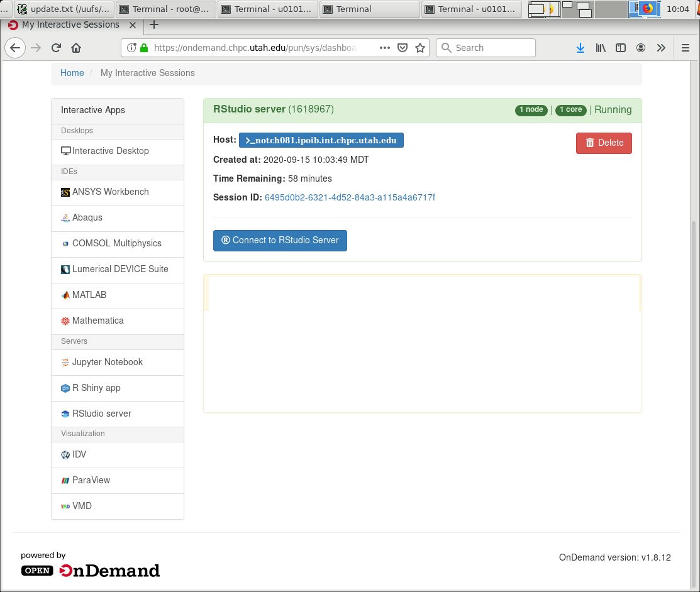Click the '1 node' badge
The image size is (700, 592).
[531, 110]
